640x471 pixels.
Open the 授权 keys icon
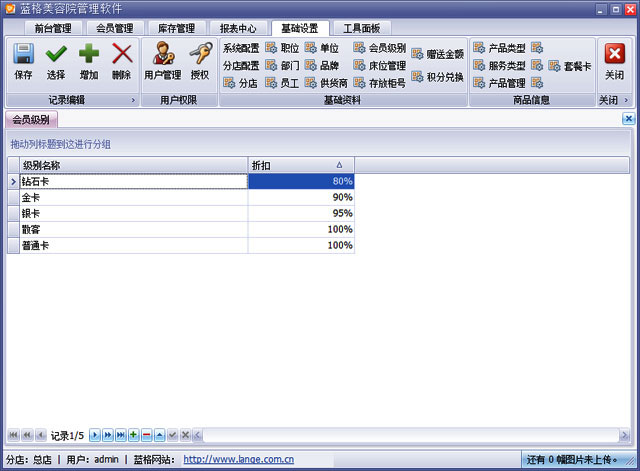(200, 61)
